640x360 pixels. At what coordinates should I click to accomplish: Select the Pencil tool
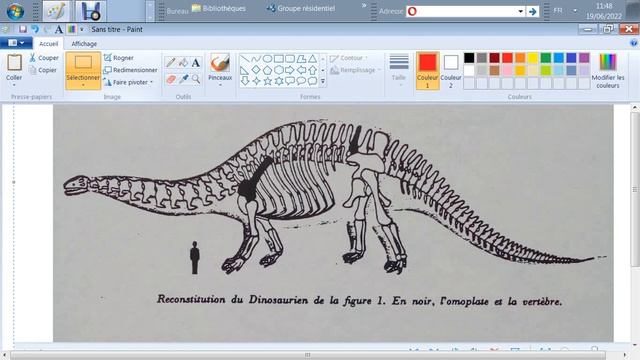[171, 62]
